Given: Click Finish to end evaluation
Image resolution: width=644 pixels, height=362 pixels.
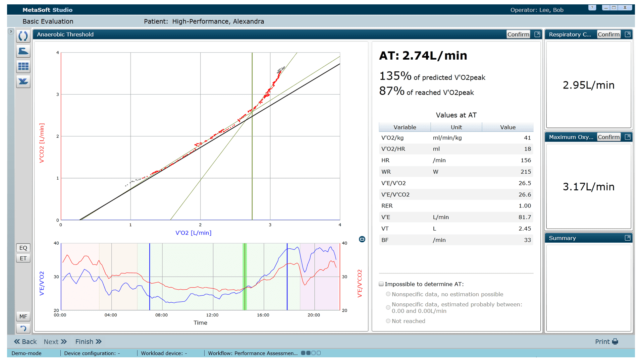Looking at the screenshot, I should tap(88, 342).
